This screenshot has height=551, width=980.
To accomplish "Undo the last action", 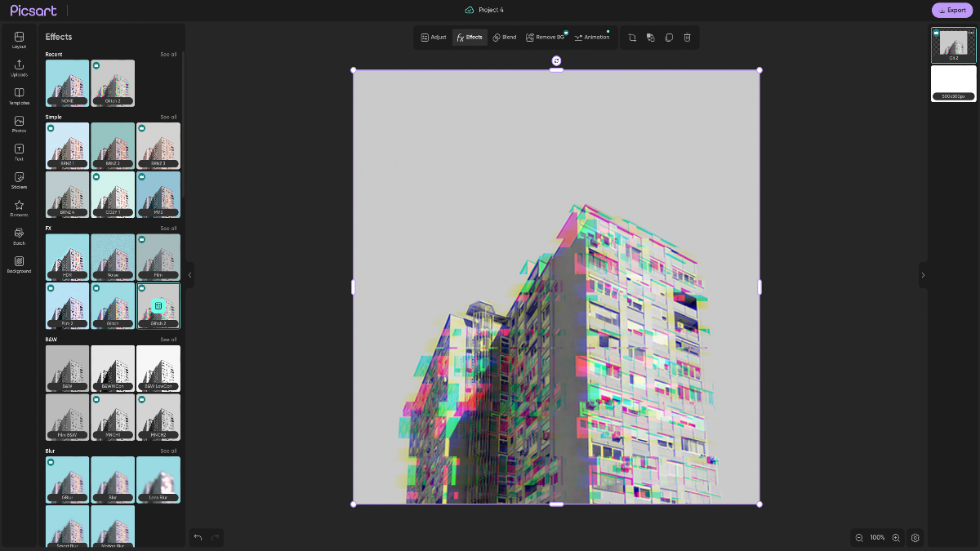I will (197, 537).
